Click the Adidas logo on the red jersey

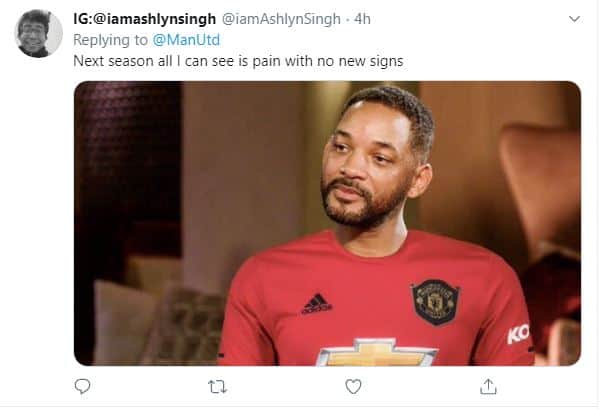coord(317,302)
